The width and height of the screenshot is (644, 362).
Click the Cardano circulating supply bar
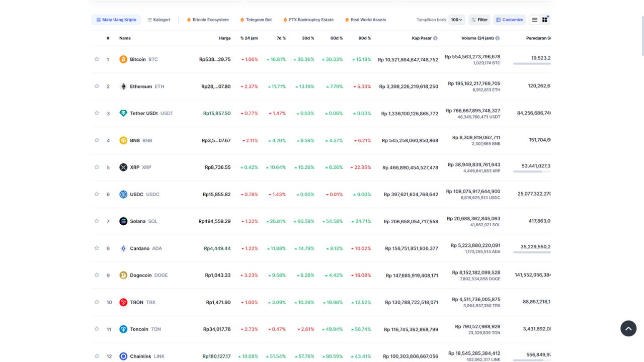point(532,252)
